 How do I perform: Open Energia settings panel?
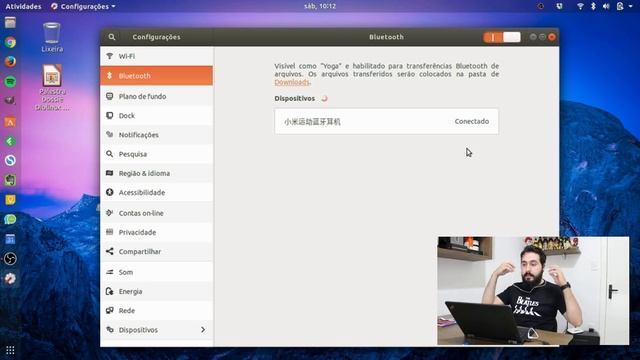[x=156, y=291]
